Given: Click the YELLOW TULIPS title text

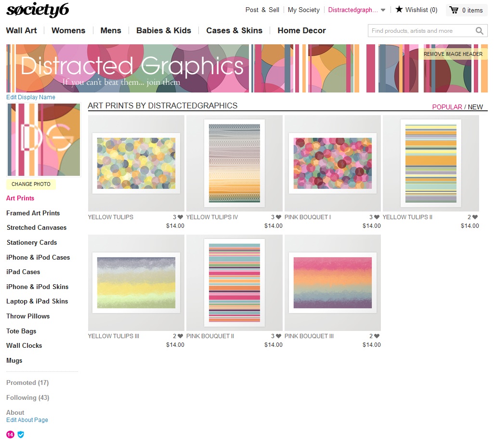Looking at the screenshot, I should (110, 217).
